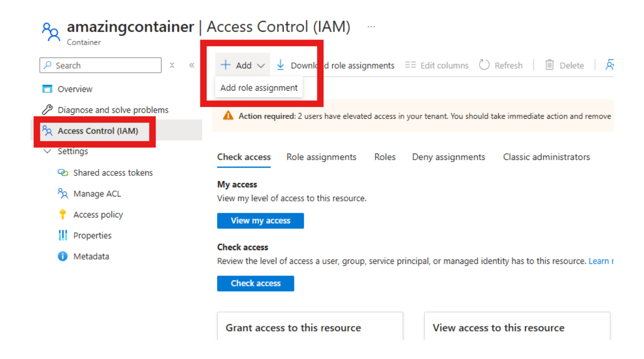Screen dimensions: 644x359
Task: Click the Metadata info icon
Action: 62,256
